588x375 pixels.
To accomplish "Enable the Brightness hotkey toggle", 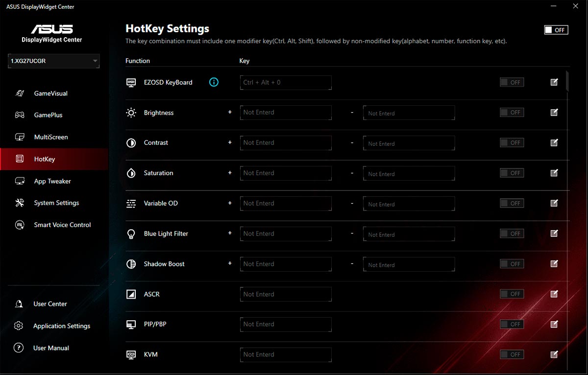I will [x=512, y=112].
